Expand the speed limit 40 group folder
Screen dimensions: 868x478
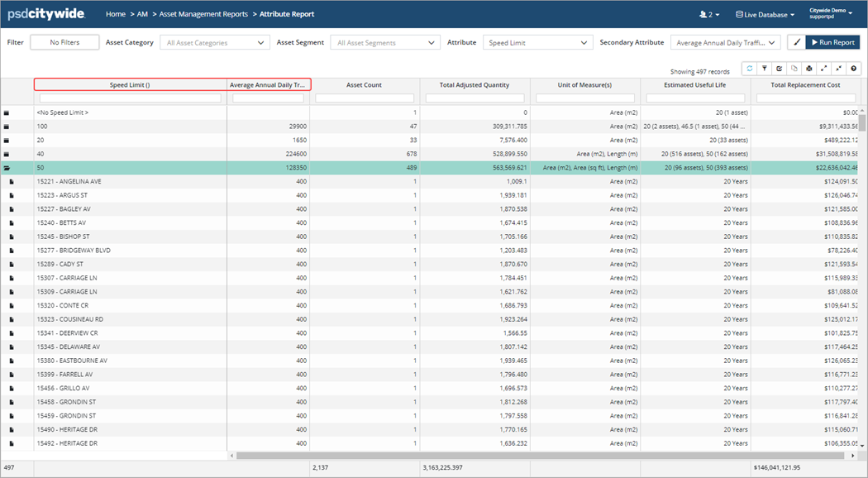[x=7, y=154]
